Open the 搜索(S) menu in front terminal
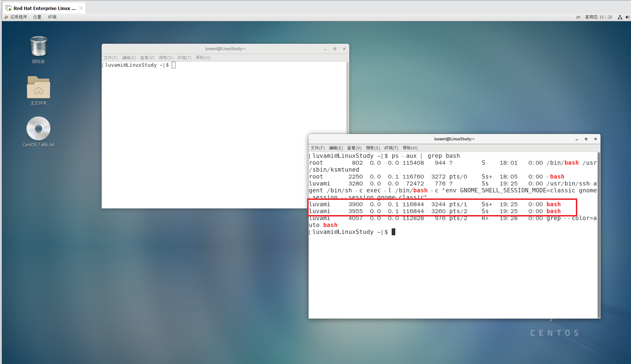 (x=373, y=148)
